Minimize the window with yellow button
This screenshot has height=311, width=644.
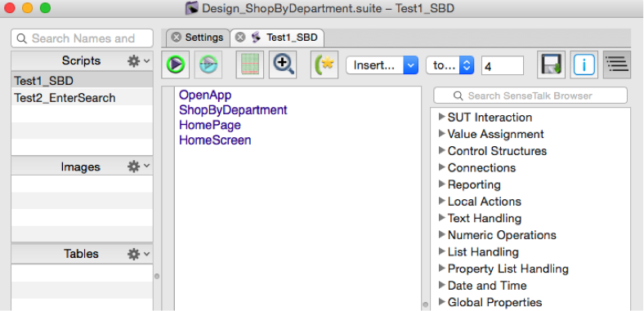(x=28, y=8)
